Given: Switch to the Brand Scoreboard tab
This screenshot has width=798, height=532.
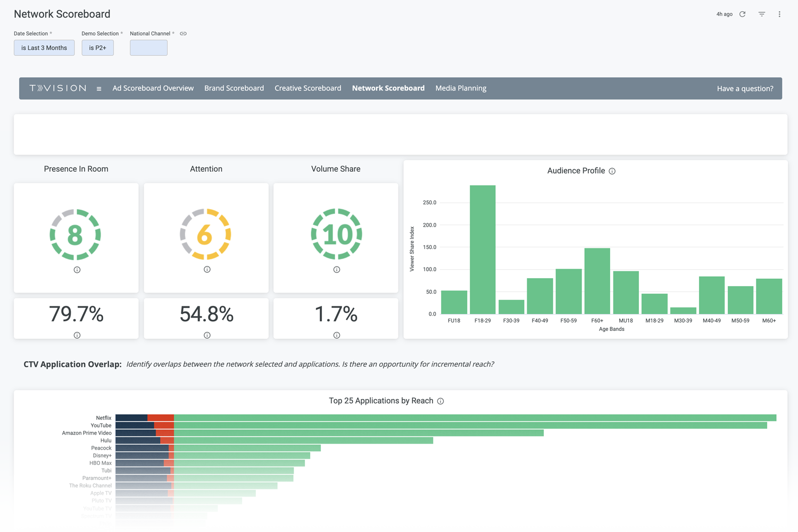Looking at the screenshot, I should click(x=234, y=88).
